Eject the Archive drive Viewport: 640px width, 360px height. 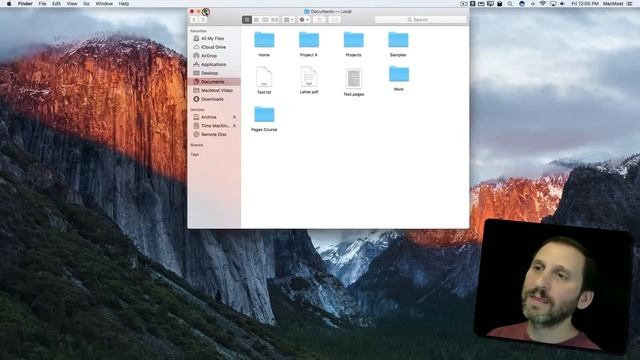234,117
